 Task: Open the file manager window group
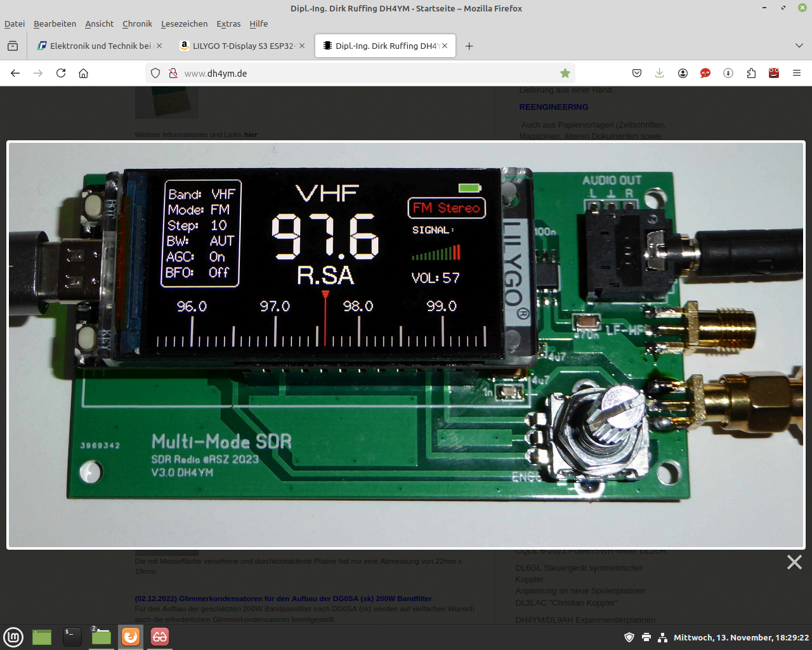click(x=101, y=637)
